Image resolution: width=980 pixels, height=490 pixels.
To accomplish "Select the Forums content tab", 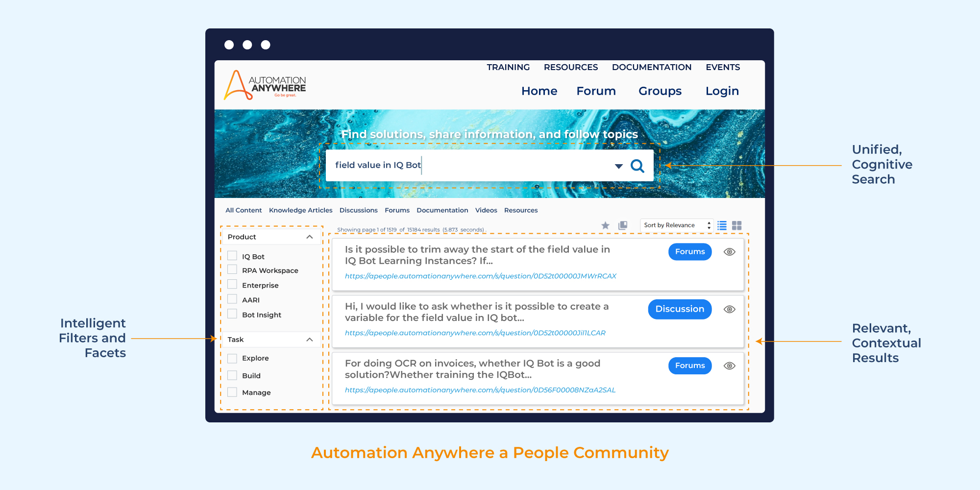I will pyautogui.click(x=397, y=210).
